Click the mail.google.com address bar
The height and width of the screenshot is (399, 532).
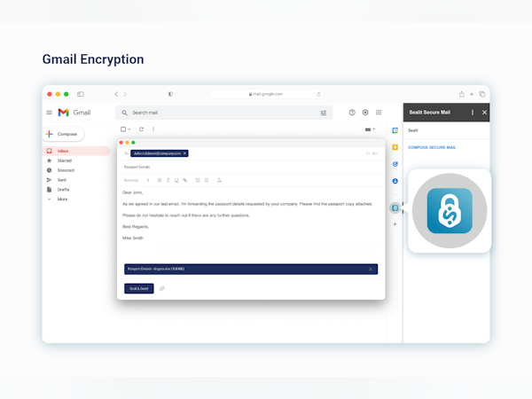click(267, 94)
